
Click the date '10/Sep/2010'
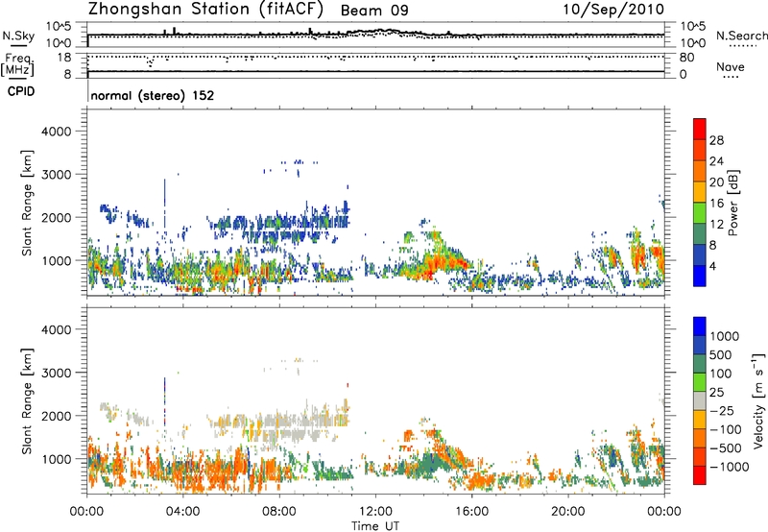click(x=613, y=10)
